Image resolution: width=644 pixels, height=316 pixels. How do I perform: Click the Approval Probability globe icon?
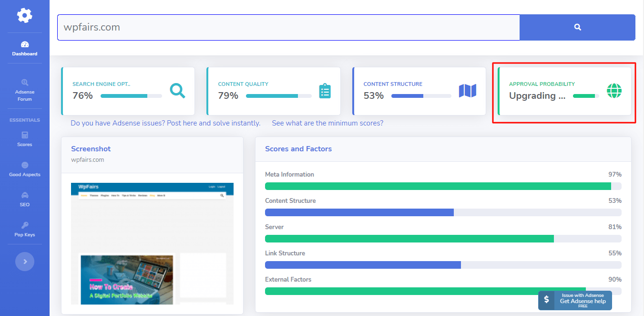614,91
